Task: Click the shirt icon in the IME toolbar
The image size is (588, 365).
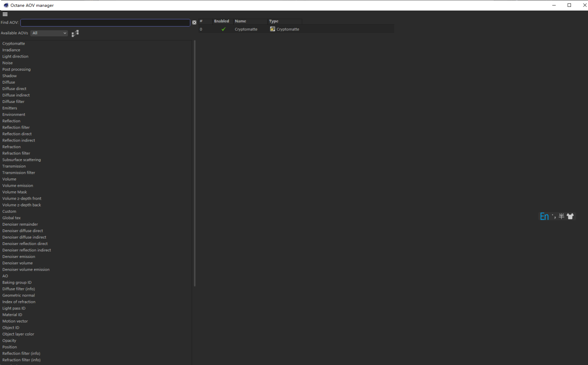Action: tap(570, 217)
